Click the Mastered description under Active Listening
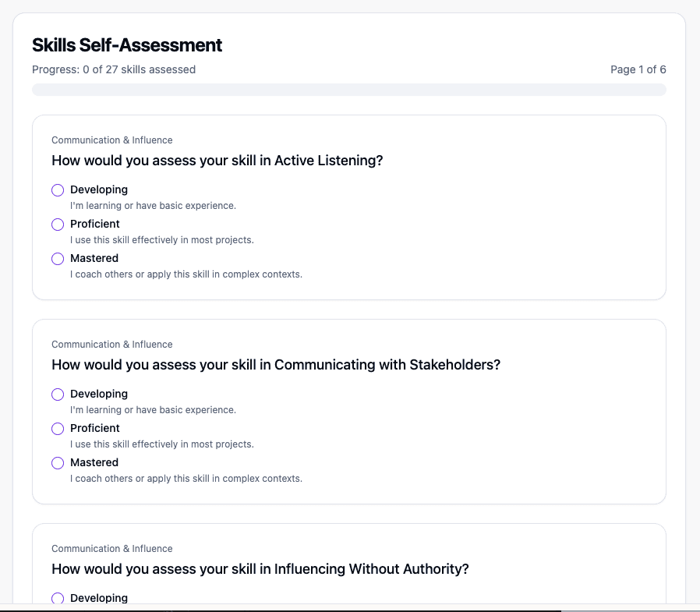The image size is (700, 612). coord(186,274)
